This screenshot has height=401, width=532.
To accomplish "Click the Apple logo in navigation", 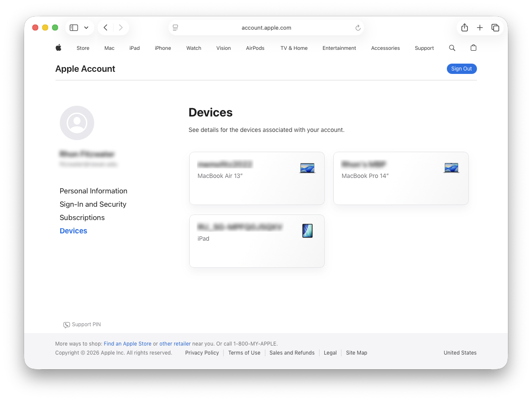I will click(58, 48).
